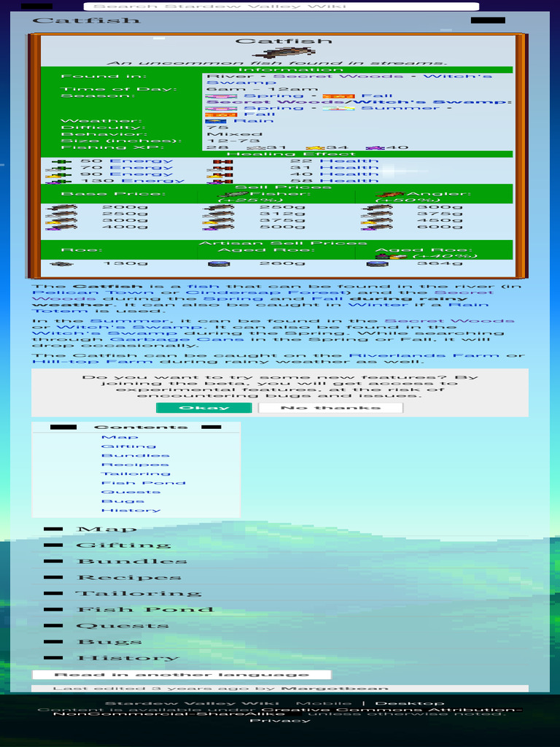Open the Pelican Town link
The width and height of the screenshot is (560, 747).
tap(93, 293)
